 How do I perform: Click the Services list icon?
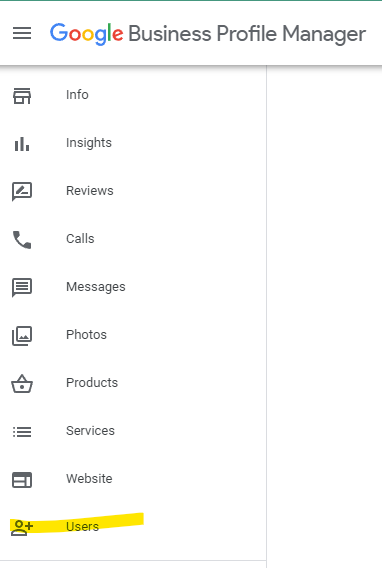22,431
